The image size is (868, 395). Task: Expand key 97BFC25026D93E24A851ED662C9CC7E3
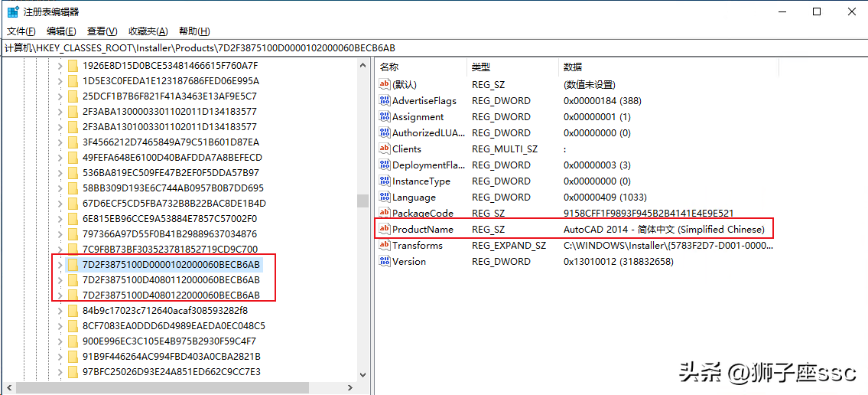click(60, 371)
